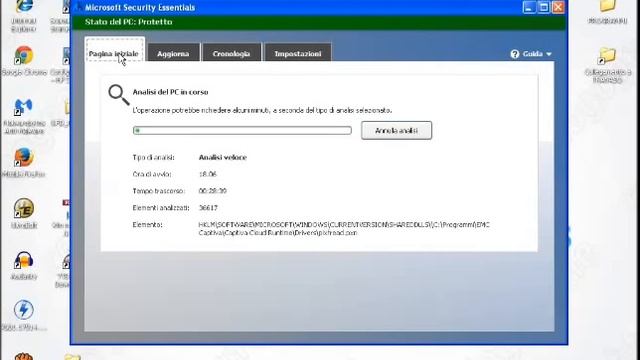Image resolution: width=640 pixels, height=360 pixels.
Task: Open Internet Explorer desktop icon
Action: pyautogui.click(x=23, y=16)
